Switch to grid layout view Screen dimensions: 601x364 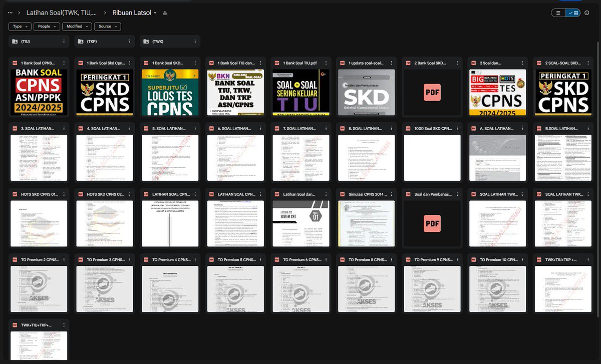573,13
